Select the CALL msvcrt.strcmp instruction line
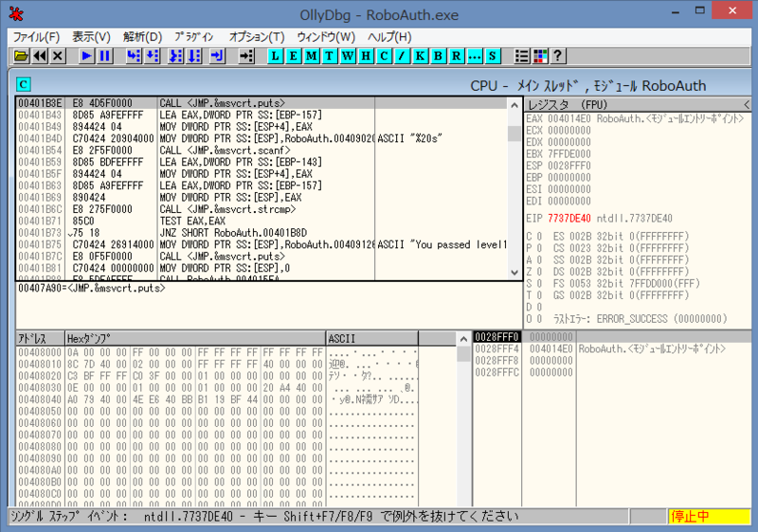Viewport: 758px width, 532px height. [262, 209]
